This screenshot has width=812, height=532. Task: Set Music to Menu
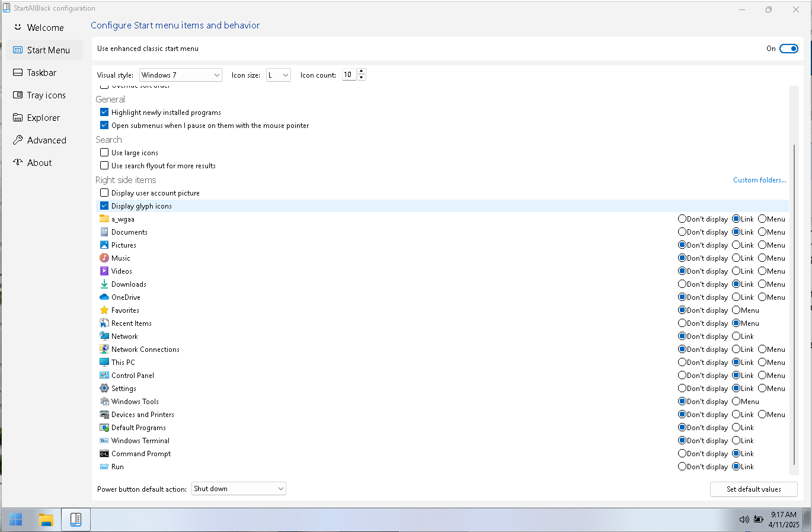tap(762, 258)
